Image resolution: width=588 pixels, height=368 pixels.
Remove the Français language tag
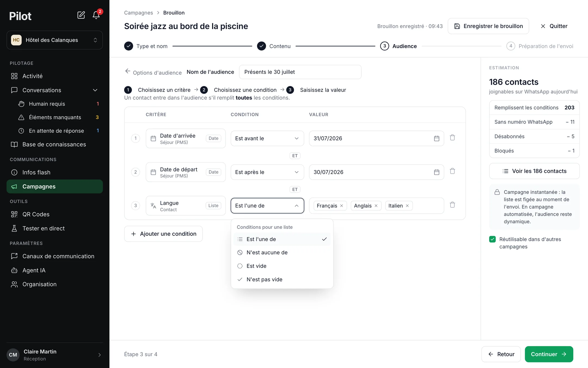click(341, 206)
